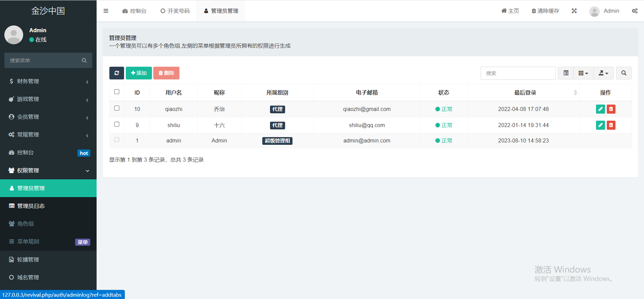Delete the qiaozhi admin row
Image resolution: width=644 pixels, height=299 pixels.
click(611, 109)
